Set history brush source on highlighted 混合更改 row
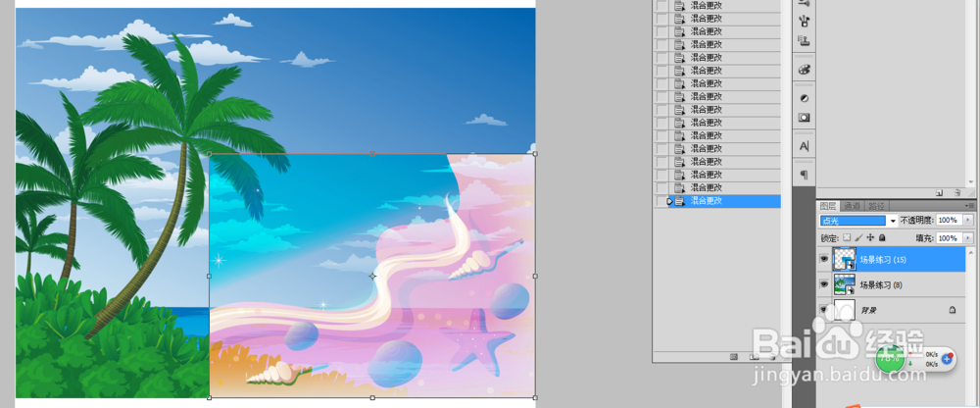The image size is (980, 408). point(661,201)
